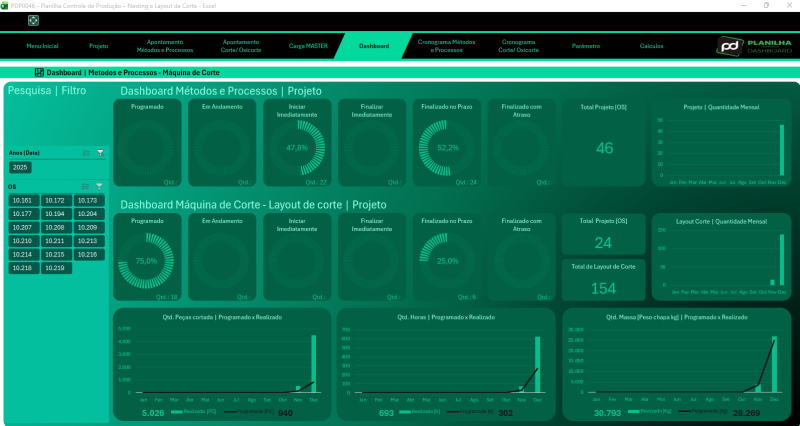
Task: Toggle OS 10.219 in the slicer
Action: 55,268
